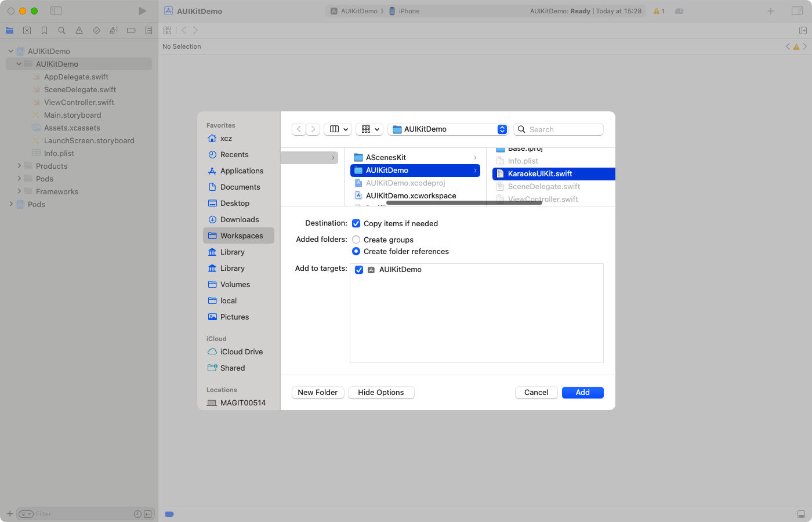The width and height of the screenshot is (812, 522).
Task: Select AScenesKit folder in the browser
Action: coord(415,158)
